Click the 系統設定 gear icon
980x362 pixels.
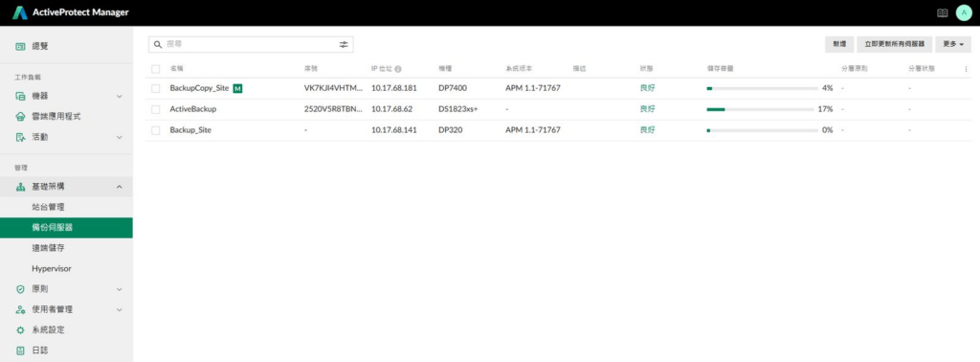[x=20, y=330]
